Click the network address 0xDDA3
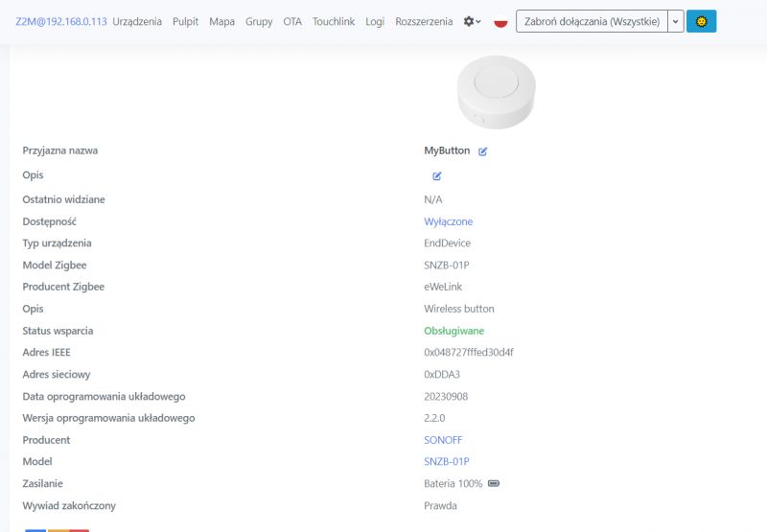The height and width of the screenshot is (532, 767). tap(442, 375)
